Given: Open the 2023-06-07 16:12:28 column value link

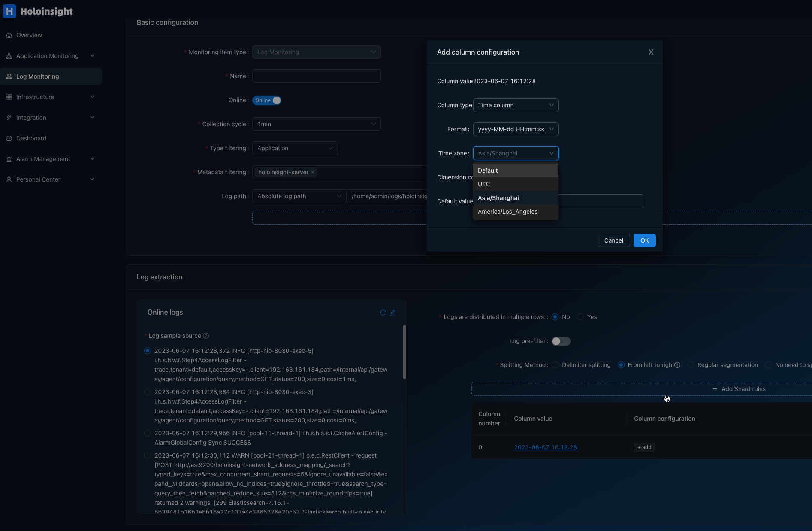Looking at the screenshot, I should 545,447.
